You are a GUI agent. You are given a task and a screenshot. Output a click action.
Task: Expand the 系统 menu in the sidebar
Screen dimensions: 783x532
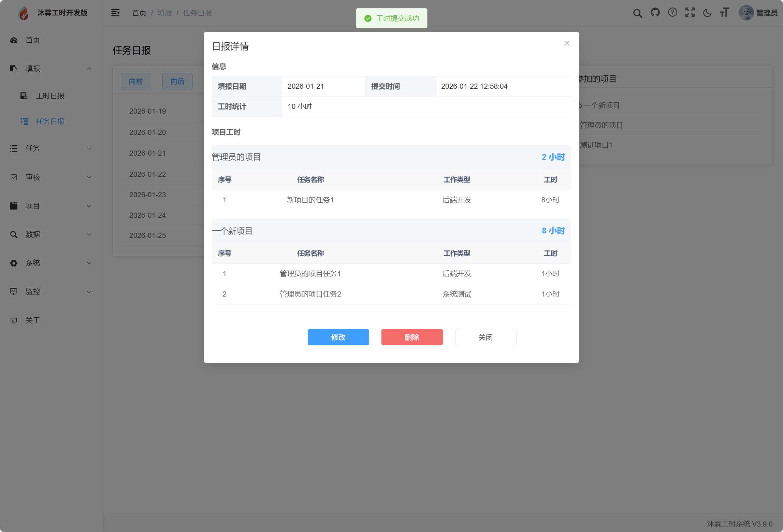point(49,263)
